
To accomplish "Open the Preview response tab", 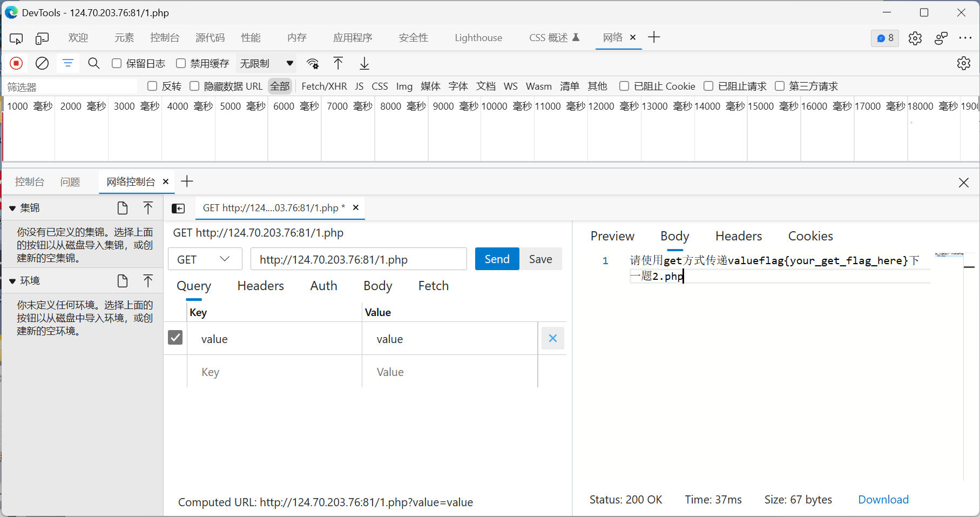I will [x=612, y=236].
